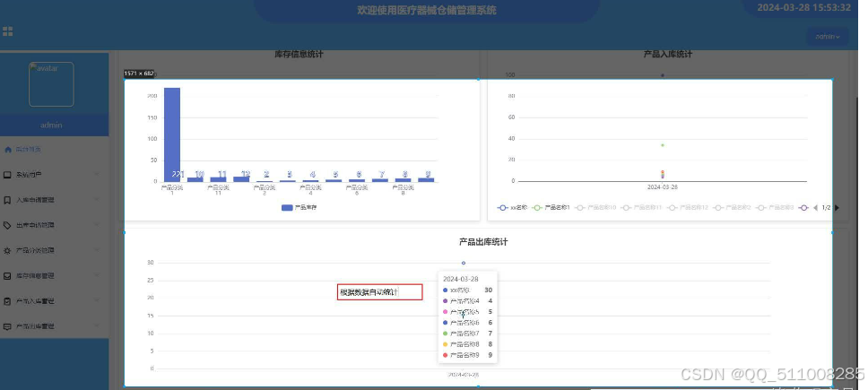Open the 入库申请管理 sidebar menu

[x=54, y=200]
